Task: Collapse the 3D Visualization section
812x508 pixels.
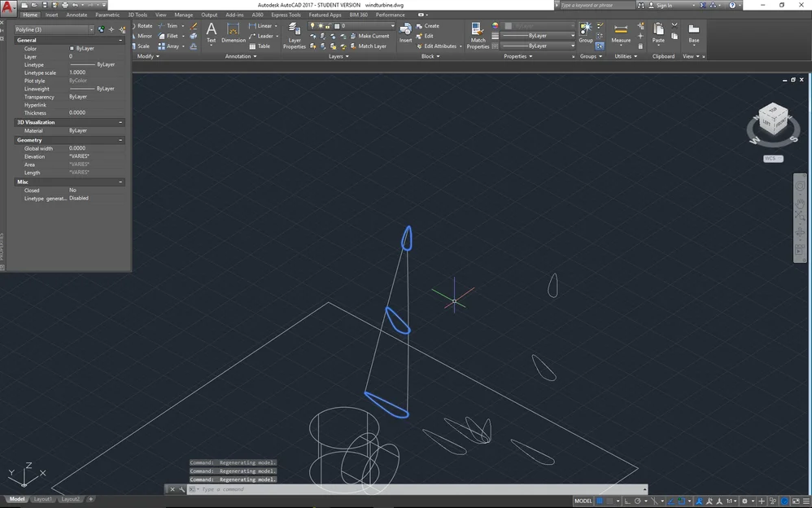Action: click(120, 122)
